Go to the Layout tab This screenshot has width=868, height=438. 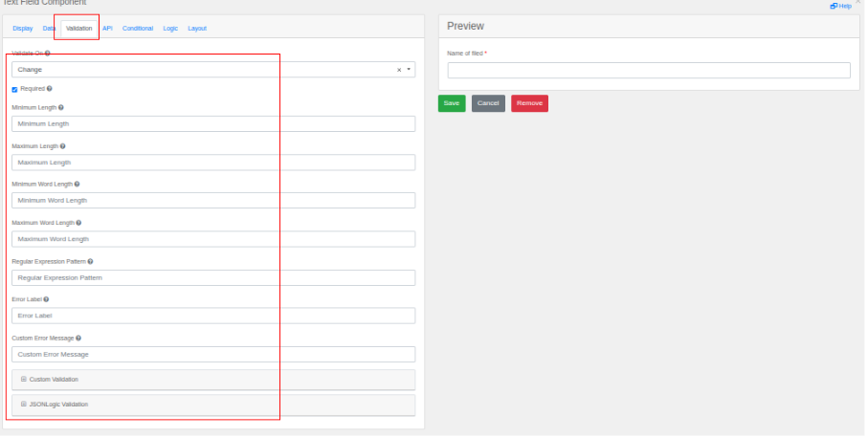(x=197, y=29)
